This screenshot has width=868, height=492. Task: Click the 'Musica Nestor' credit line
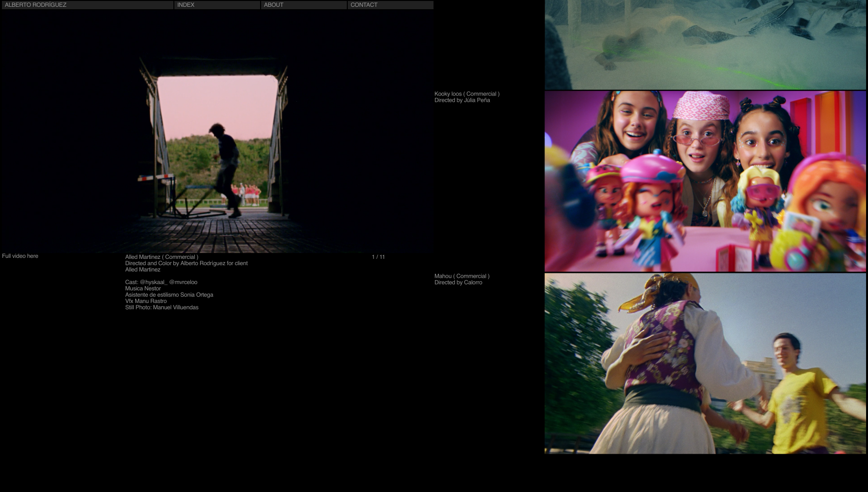click(x=143, y=288)
